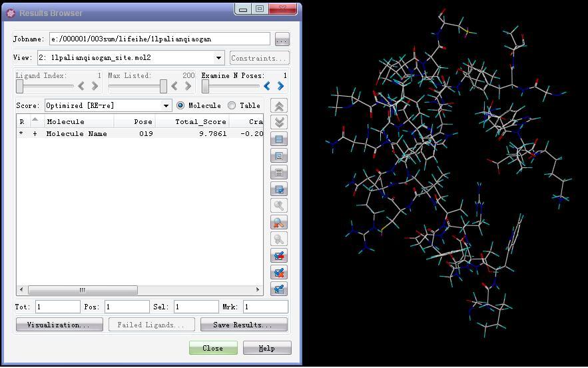
Task: Open the View dropdown showing 1lpalianqiaogan_site.mol2
Action: [131, 58]
